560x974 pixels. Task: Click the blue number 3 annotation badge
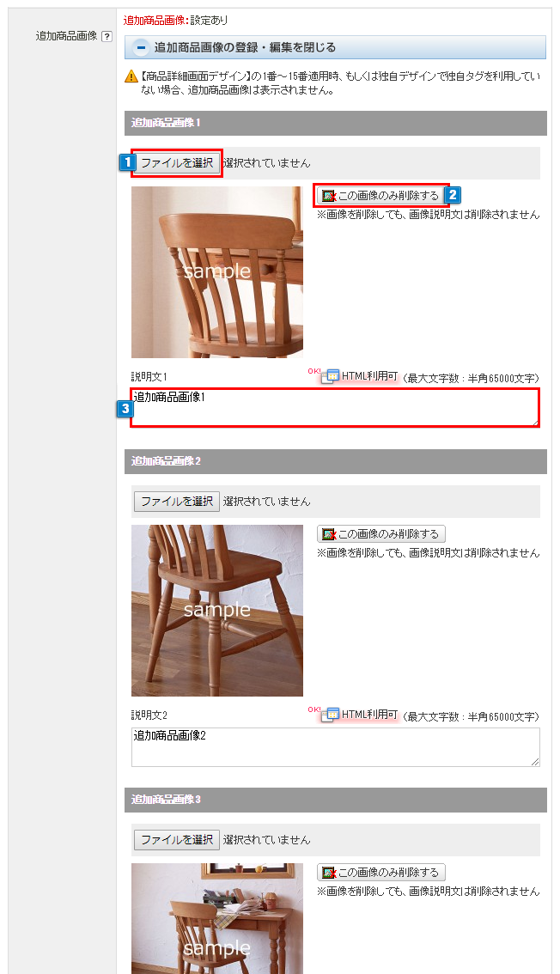tap(125, 409)
